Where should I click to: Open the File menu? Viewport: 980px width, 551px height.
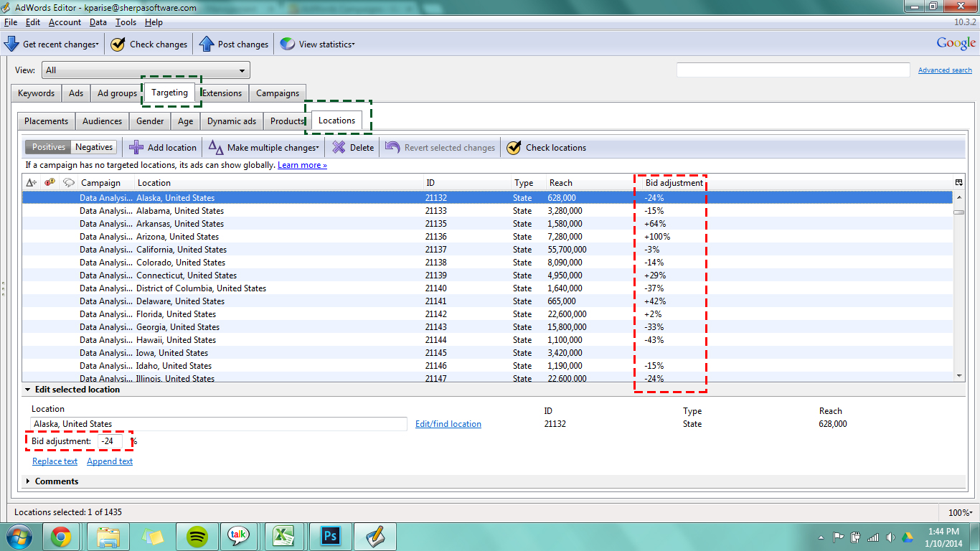coord(10,22)
